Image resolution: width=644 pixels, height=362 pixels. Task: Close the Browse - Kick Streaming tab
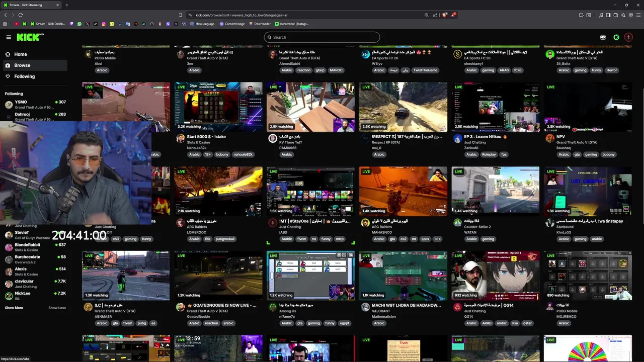(x=57, y=5)
